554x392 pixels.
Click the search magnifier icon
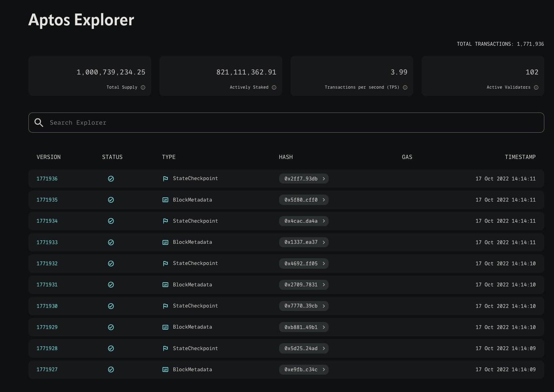pos(39,123)
